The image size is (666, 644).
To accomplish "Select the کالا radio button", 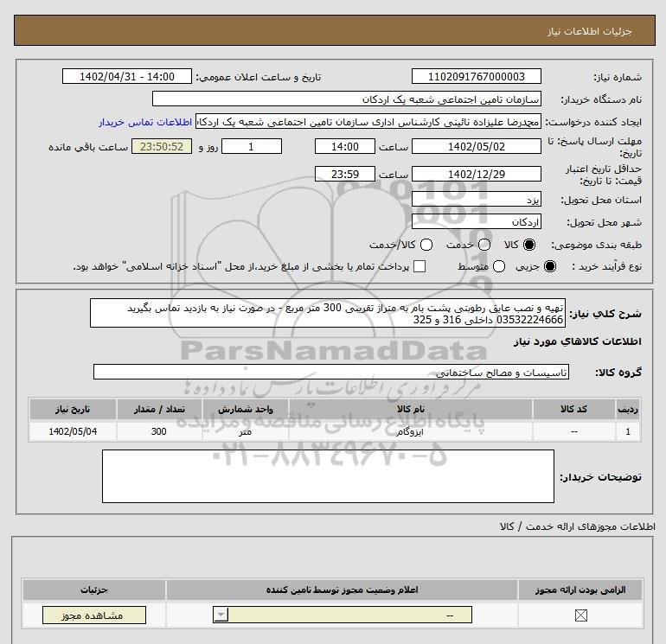I will point(529,245).
